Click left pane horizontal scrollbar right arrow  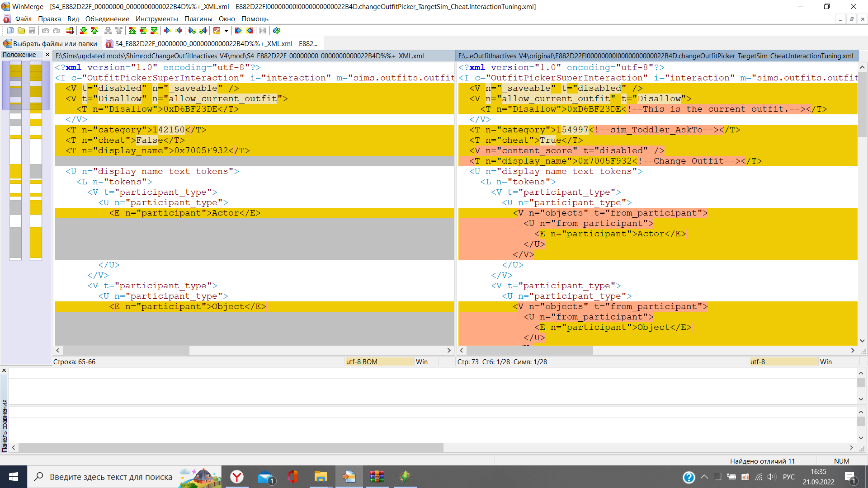[449, 351]
